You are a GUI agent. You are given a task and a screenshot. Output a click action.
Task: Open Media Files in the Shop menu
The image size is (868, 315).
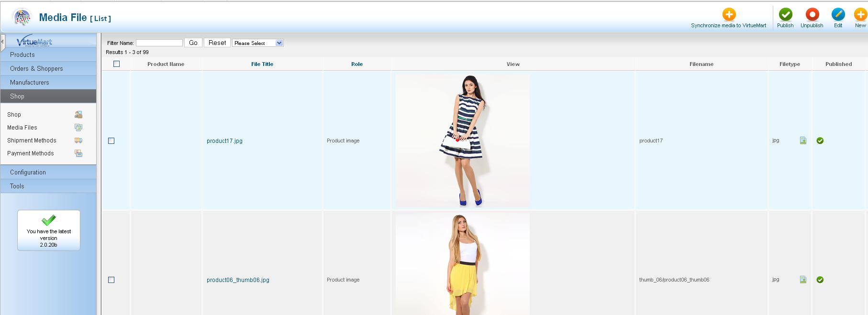[22, 128]
